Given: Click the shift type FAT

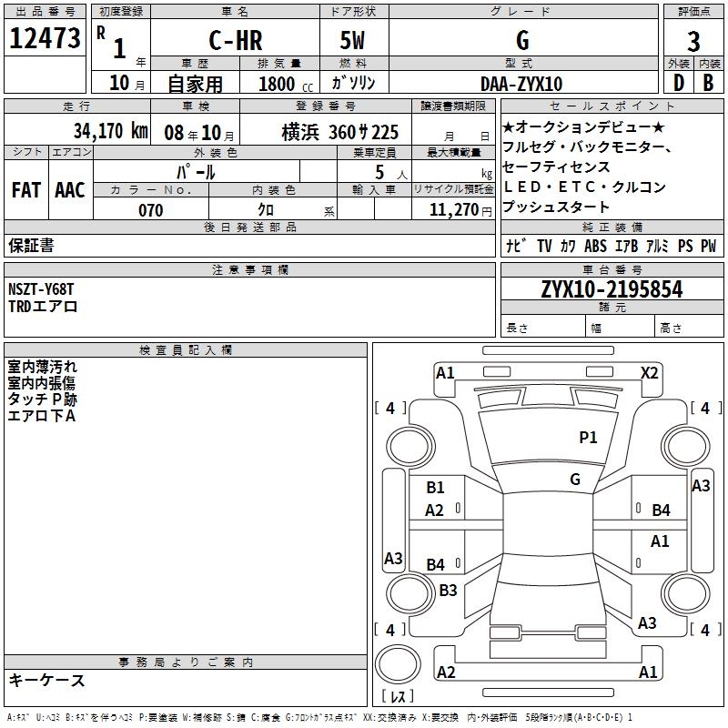Looking at the screenshot, I should click(x=26, y=190).
